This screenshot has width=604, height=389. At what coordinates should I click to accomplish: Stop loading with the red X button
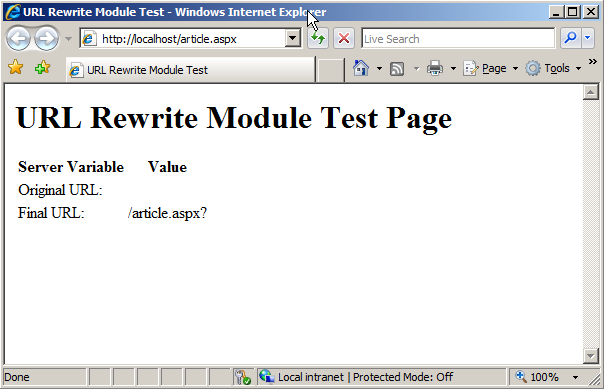344,39
